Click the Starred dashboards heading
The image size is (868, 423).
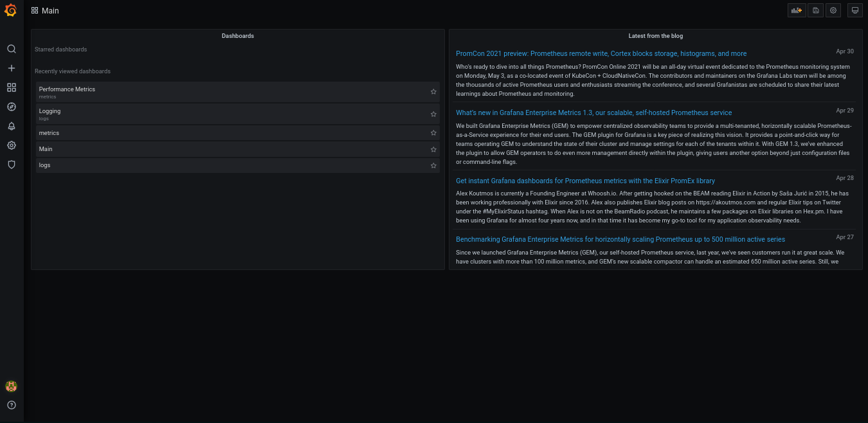(x=60, y=50)
